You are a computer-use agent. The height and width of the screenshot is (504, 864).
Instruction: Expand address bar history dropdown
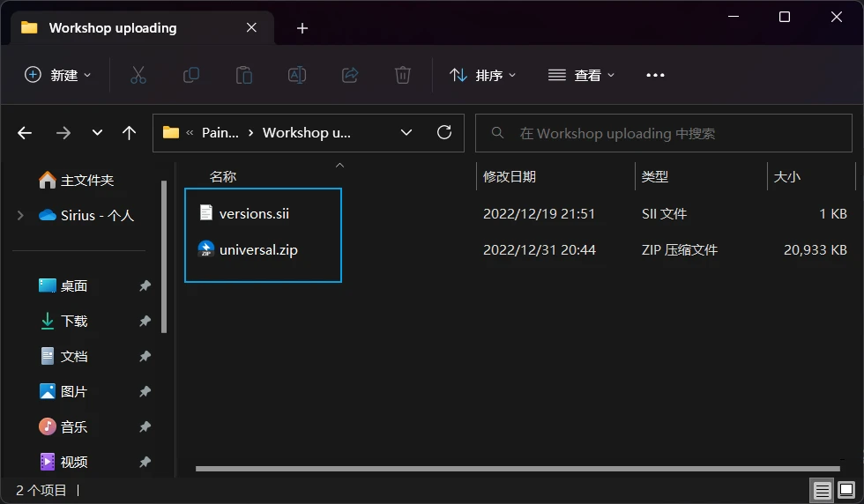(x=406, y=133)
